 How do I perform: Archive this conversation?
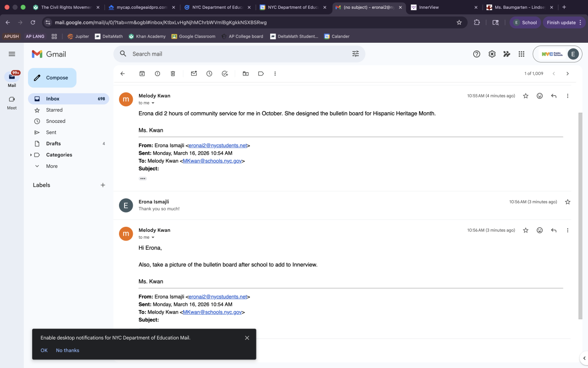click(x=142, y=74)
